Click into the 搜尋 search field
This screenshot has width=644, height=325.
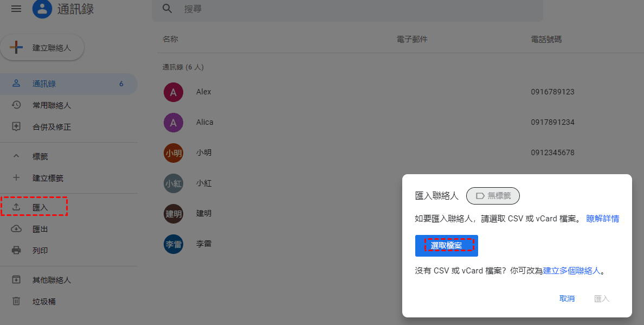[358, 9]
